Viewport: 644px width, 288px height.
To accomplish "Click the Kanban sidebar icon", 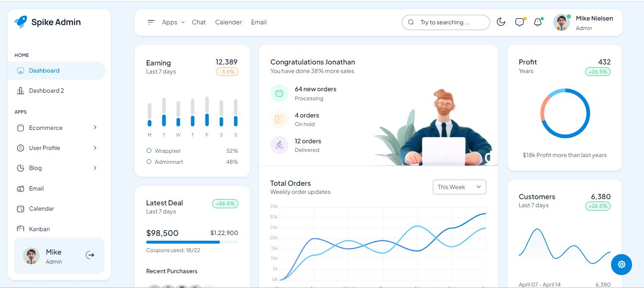I will (21, 229).
